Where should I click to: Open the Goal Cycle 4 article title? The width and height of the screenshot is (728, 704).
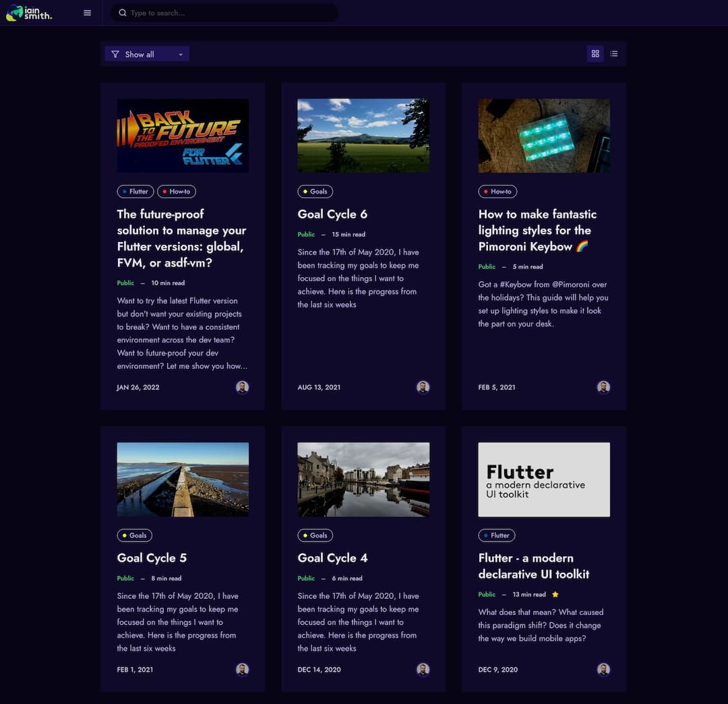coord(332,558)
